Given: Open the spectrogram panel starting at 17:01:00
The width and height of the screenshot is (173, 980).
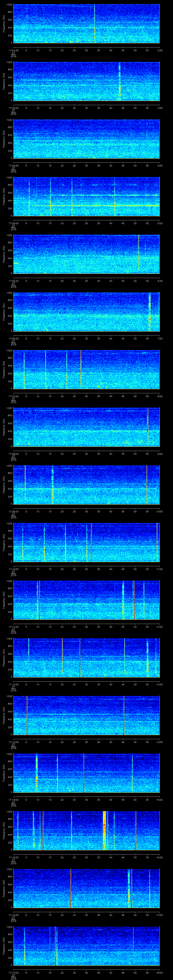Looking at the screenshot, I should tap(86, 24).
